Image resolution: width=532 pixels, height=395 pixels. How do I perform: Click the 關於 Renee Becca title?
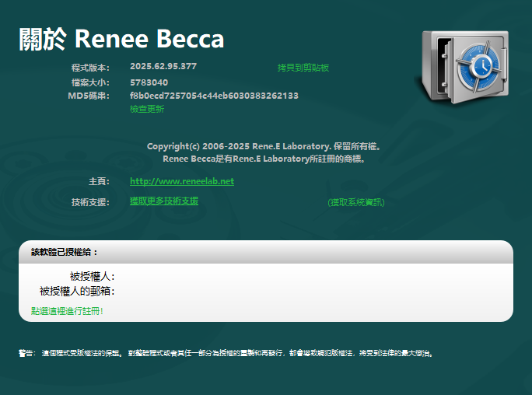121,40
